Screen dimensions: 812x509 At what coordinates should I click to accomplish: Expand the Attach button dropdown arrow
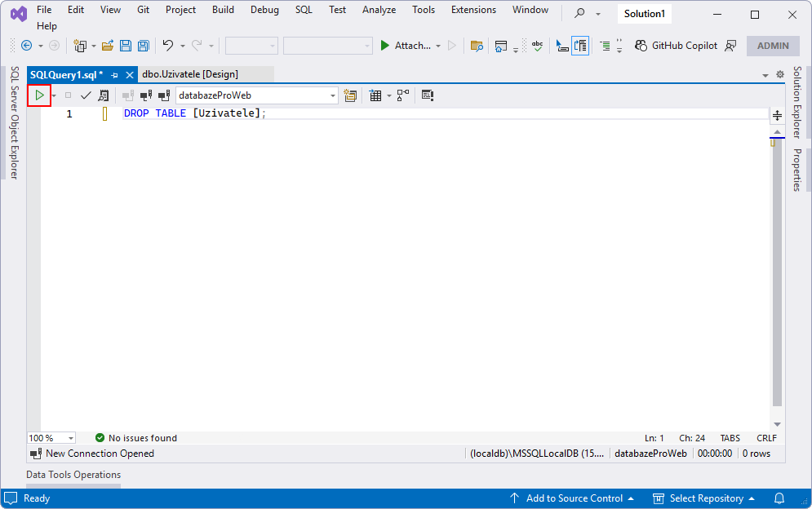point(438,46)
